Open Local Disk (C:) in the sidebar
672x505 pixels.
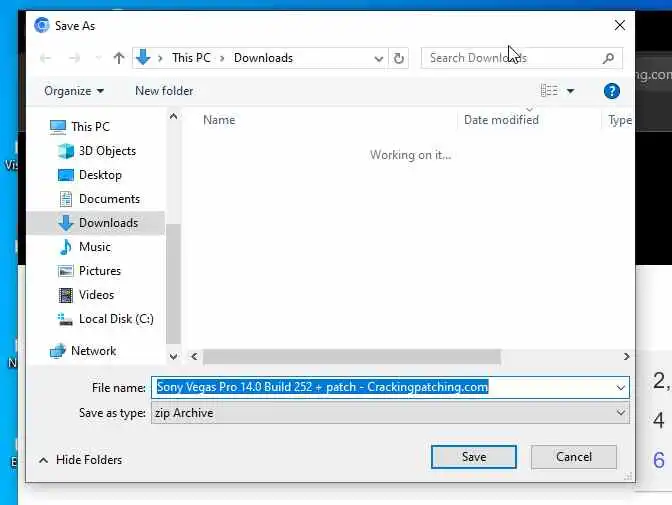click(x=116, y=319)
